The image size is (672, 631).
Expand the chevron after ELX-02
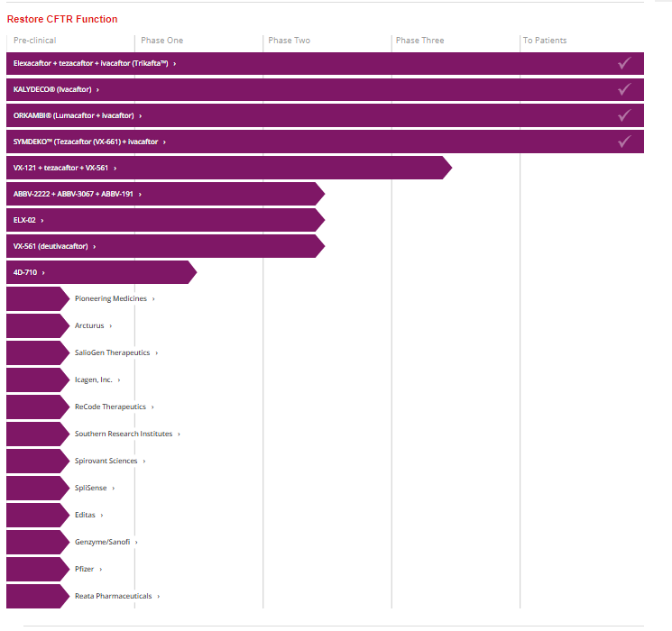tap(42, 221)
